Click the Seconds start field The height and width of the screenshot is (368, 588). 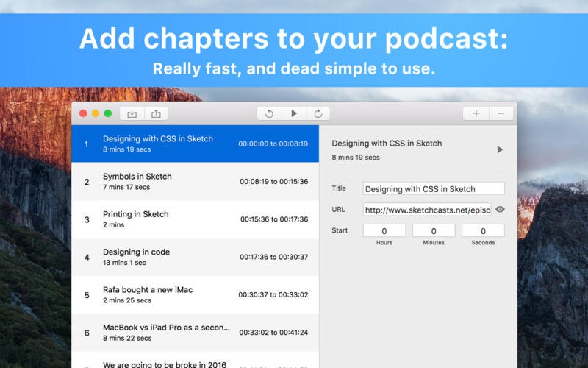pos(483,230)
